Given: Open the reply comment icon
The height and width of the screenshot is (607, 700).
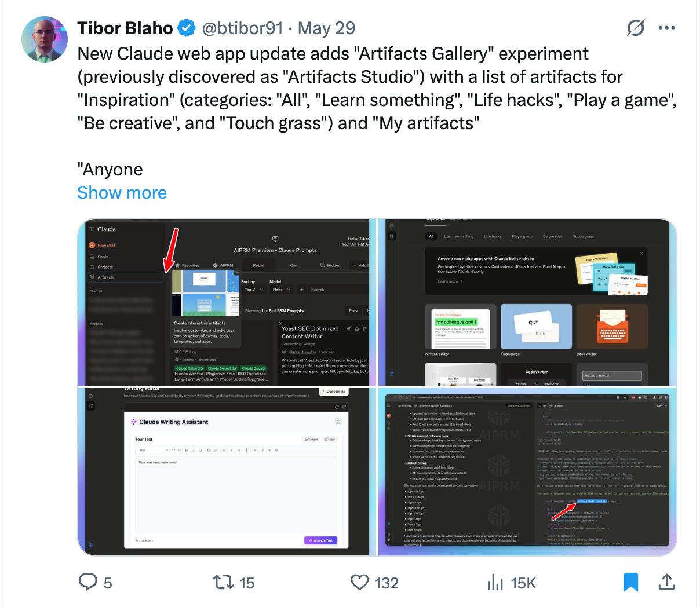Looking at the screenshot, I should [88, 582].
